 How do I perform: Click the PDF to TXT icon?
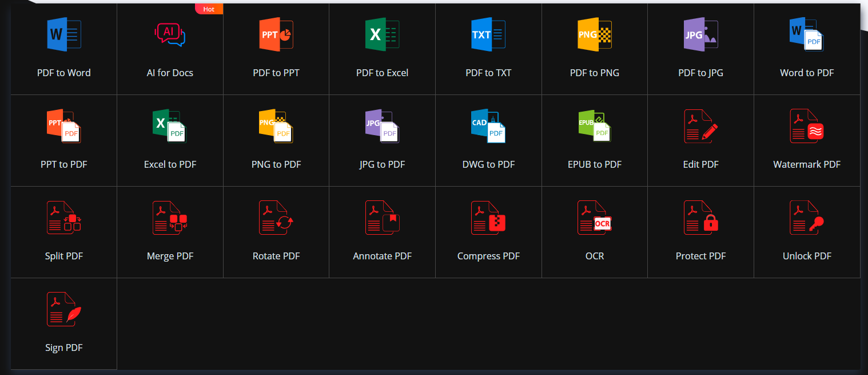click(x=488, y=34)
